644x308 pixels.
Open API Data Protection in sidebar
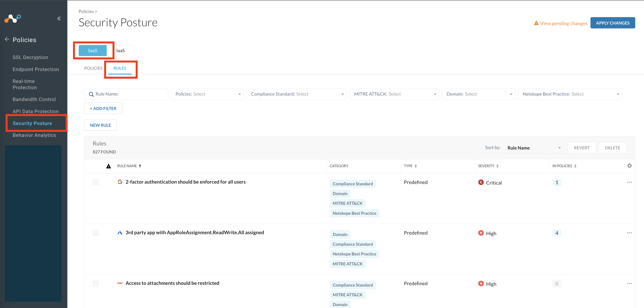point(35,111)
